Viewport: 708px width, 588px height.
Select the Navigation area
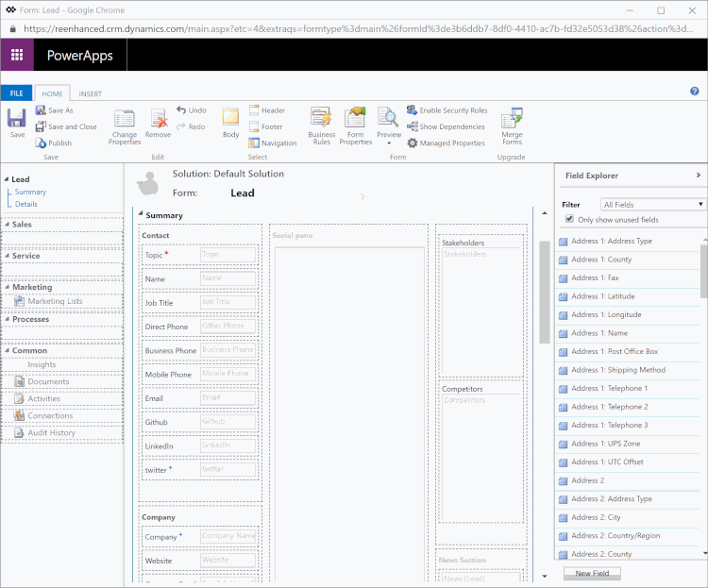273,143
